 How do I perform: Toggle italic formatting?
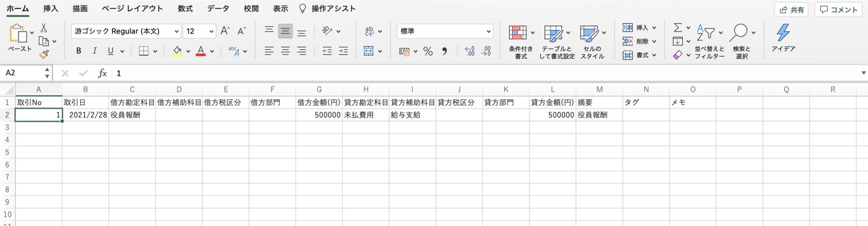pyautogui.click(x=94, y=52)
